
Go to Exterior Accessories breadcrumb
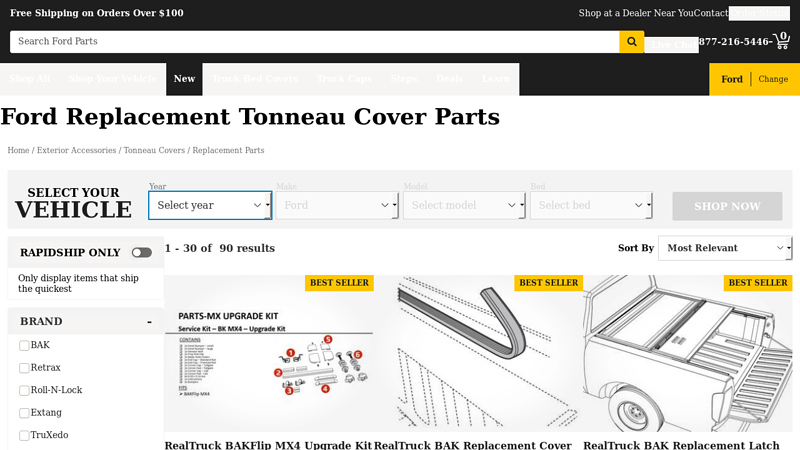pyautogui.click(x=77, y=150)
